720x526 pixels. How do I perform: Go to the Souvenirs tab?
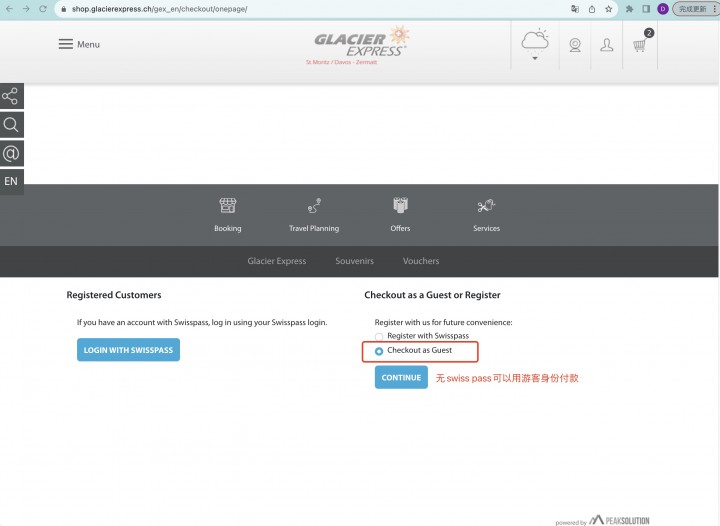point(354,261)
